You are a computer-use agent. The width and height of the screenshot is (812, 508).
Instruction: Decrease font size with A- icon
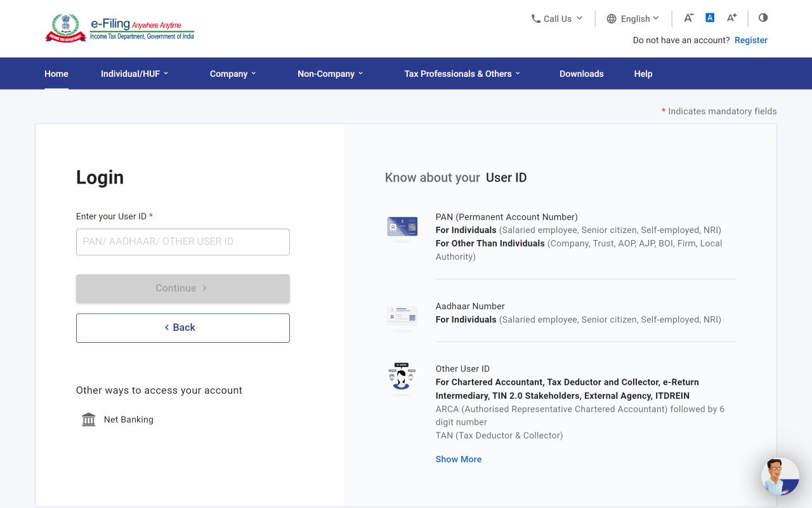688,18
